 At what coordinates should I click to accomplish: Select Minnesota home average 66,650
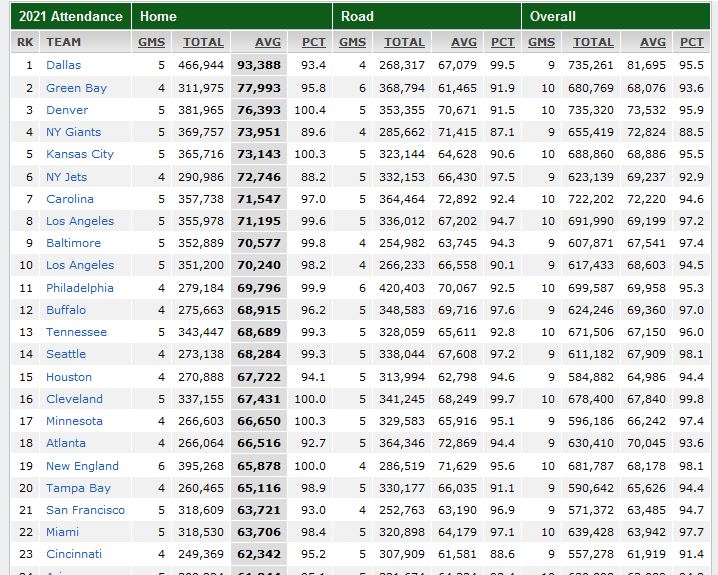[259, 421]
